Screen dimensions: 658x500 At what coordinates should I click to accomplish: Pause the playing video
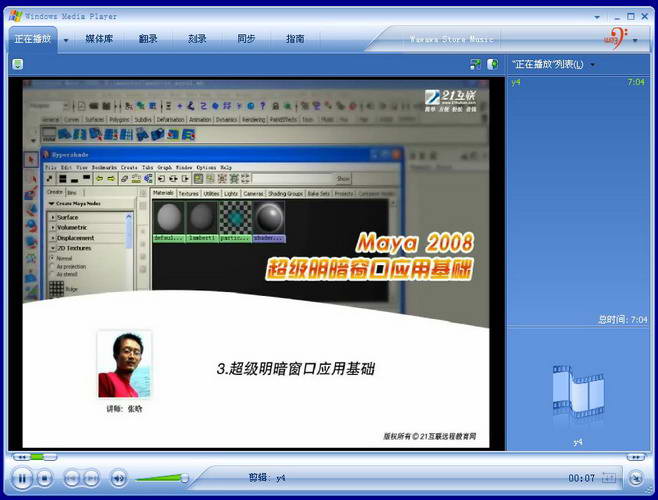tap(22, 478)
